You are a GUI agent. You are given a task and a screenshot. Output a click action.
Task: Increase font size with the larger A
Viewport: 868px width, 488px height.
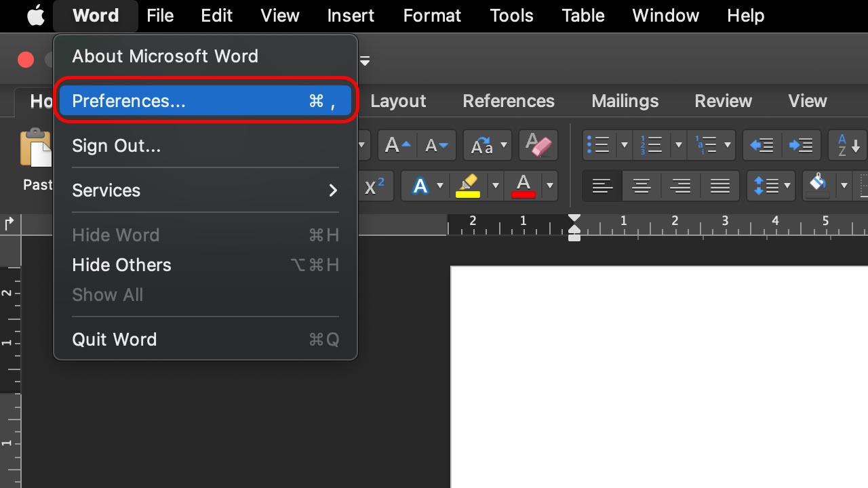397,145
